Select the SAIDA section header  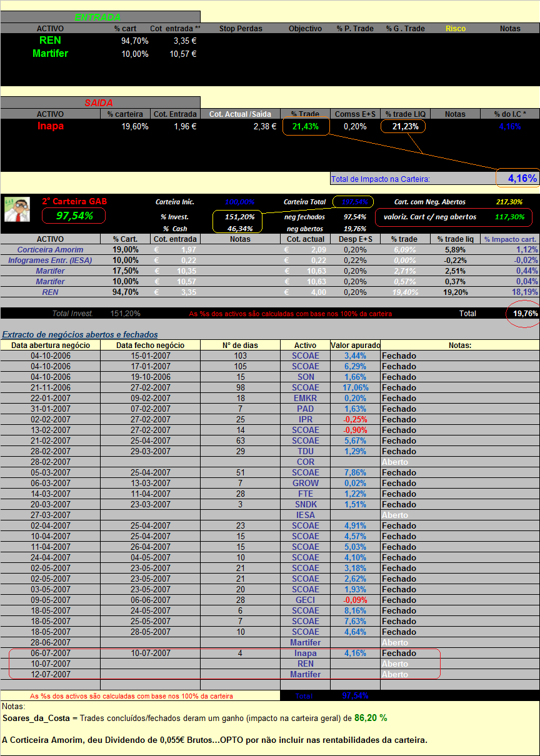click(99, 102)
